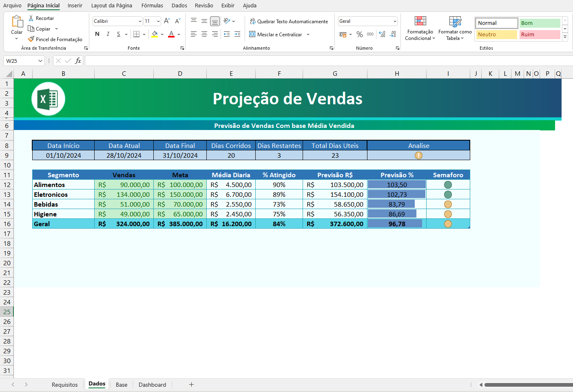Apply the yellow fill color

pyautogui.click(x=155, y=34)
